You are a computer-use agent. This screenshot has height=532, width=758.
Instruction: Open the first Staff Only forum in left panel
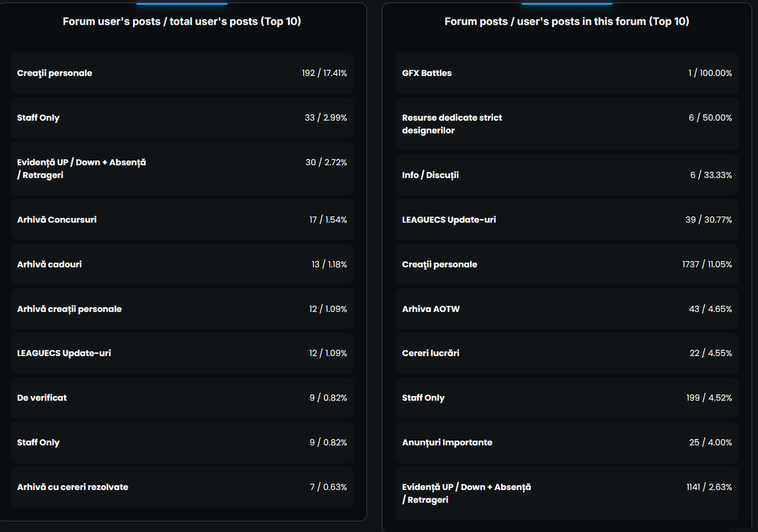tap(38, 118)
